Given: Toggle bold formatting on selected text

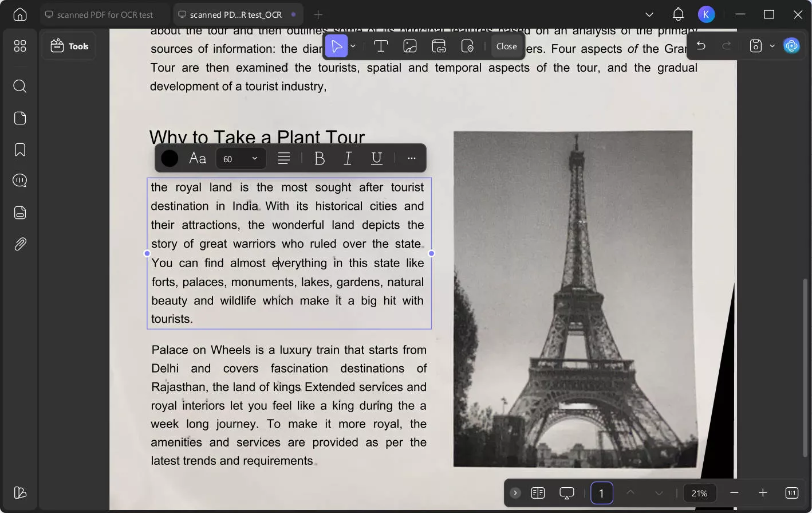Looking at the screenshot, I should 320,158.
